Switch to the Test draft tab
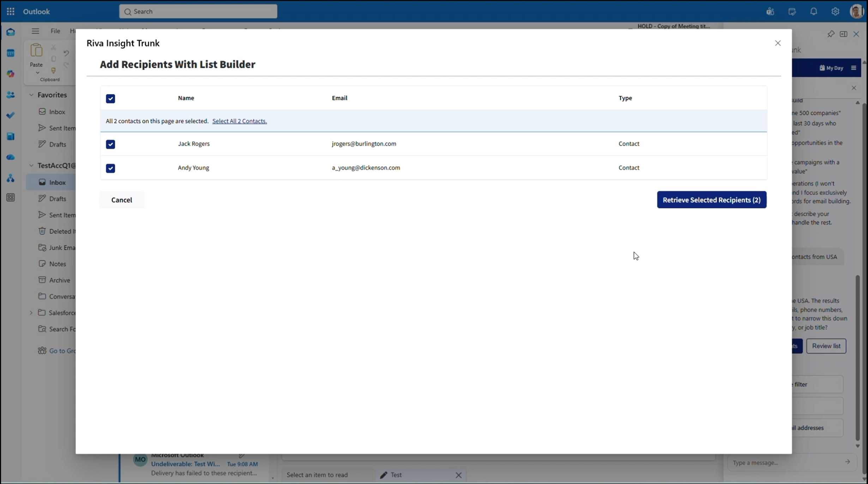This screenshot has width=868, height=484. coord(396,475)
